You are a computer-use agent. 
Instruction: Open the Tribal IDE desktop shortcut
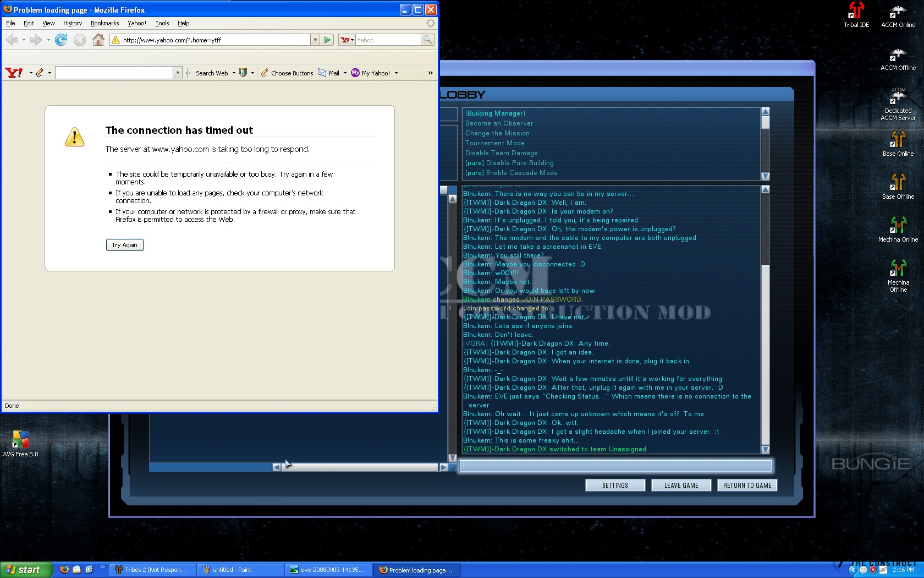[x=856, y=15]
